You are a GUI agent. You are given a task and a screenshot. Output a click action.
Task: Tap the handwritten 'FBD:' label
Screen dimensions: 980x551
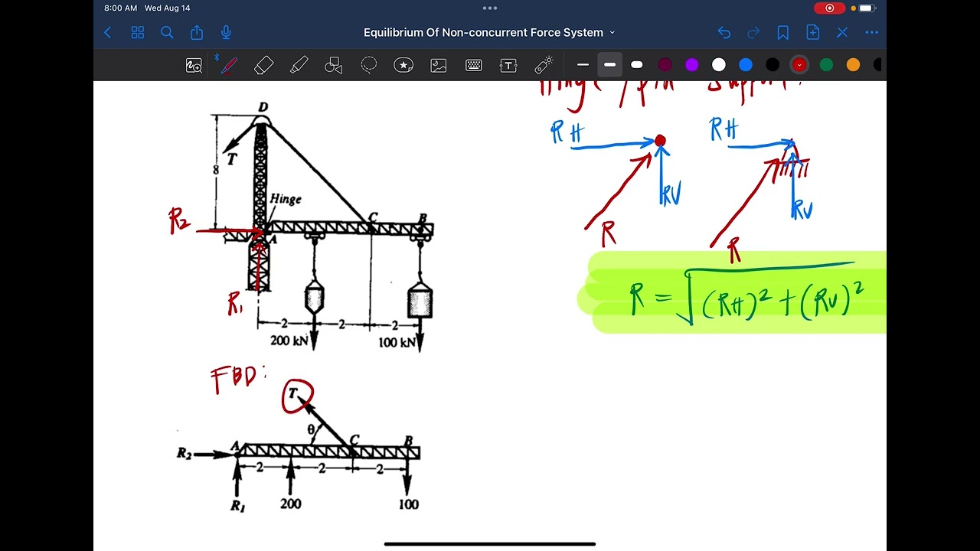[238, 378]
